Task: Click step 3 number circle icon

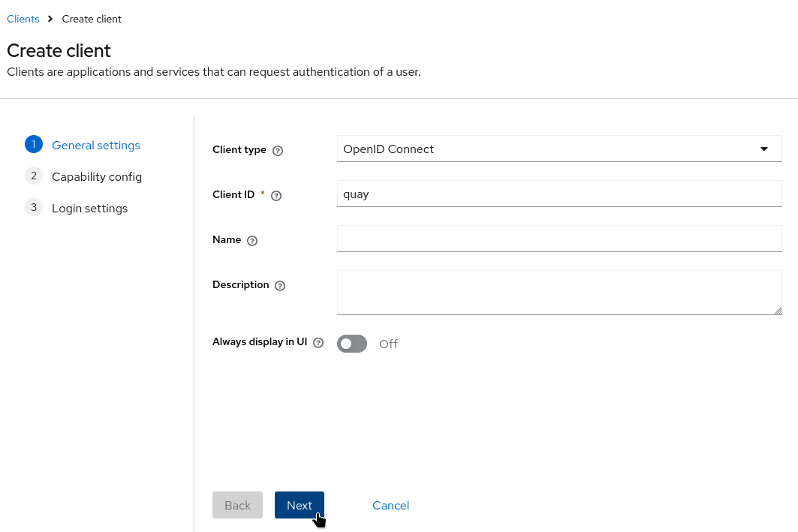Action: [34, 208]
